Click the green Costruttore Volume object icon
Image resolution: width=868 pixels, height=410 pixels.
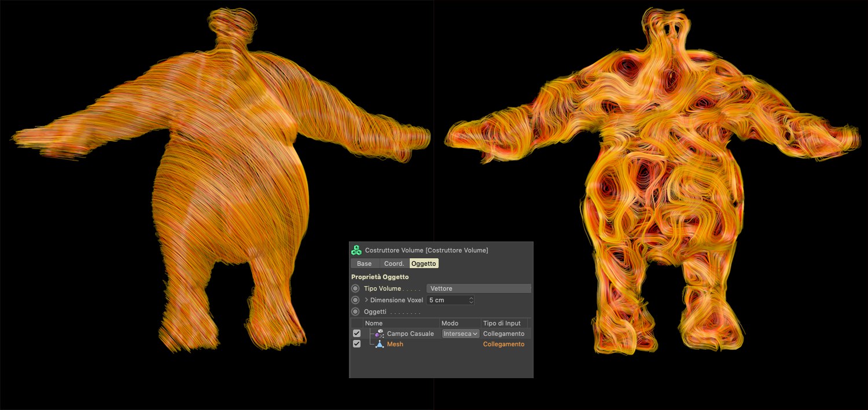click(356, 250)
